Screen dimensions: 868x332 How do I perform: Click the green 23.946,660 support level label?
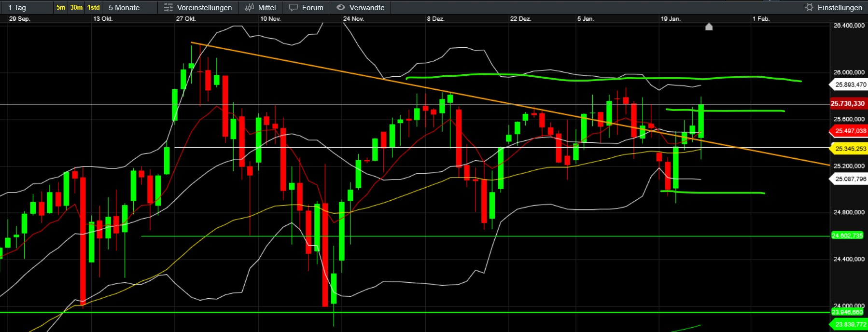pos(847,312)
